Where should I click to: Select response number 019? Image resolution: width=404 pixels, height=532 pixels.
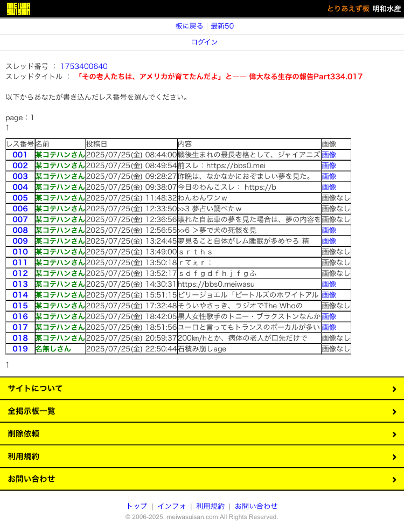[x=20, y=349]
